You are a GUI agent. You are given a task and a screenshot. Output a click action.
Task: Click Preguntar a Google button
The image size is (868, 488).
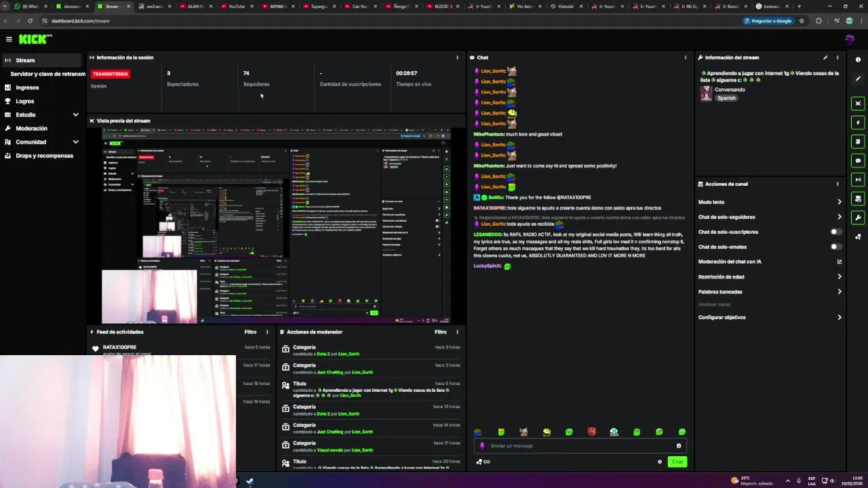[768, 21]
